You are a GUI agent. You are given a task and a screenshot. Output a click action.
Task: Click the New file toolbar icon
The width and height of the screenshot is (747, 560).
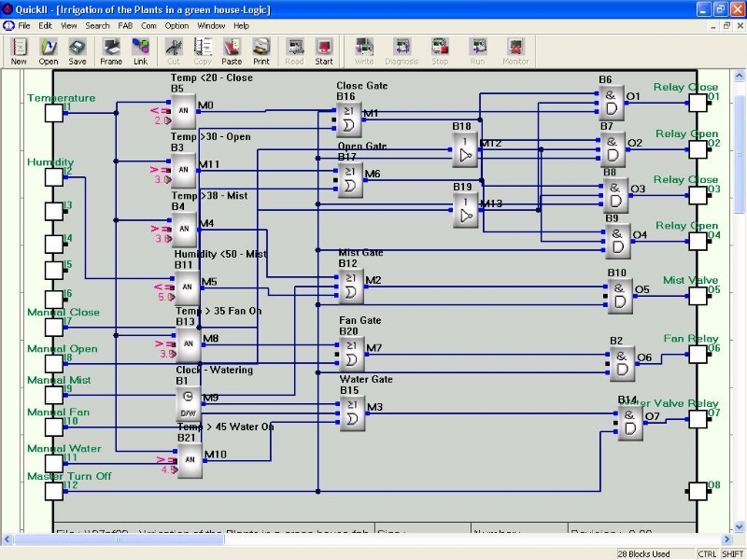click(19, 50)
